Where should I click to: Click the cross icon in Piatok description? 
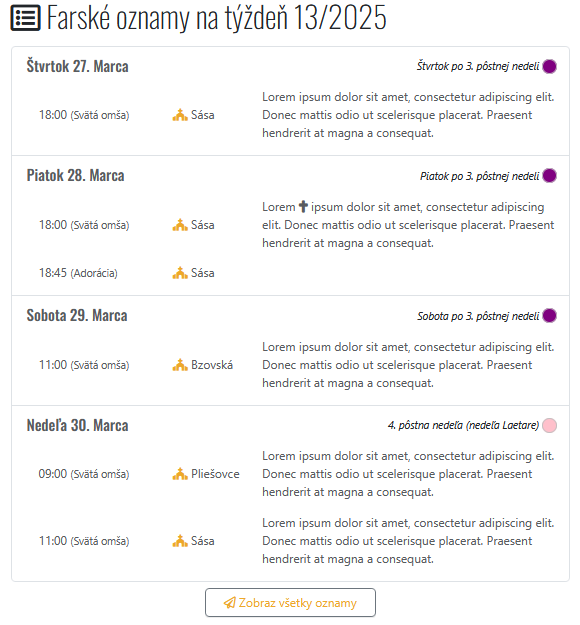(x=303, y=206)
